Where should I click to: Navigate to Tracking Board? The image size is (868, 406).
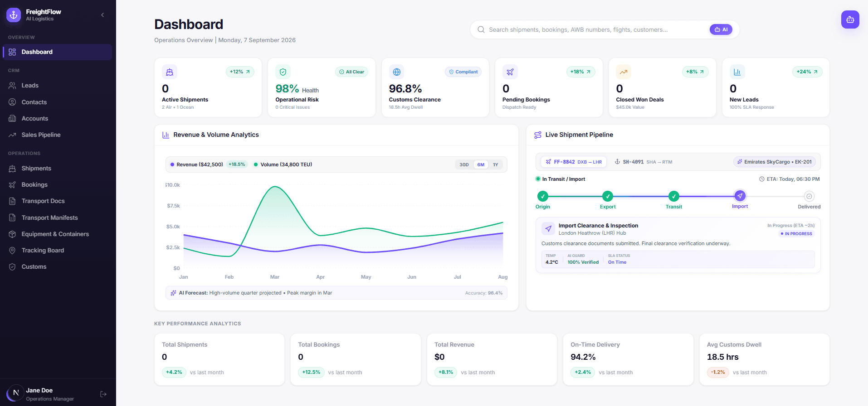click(57, 251)
